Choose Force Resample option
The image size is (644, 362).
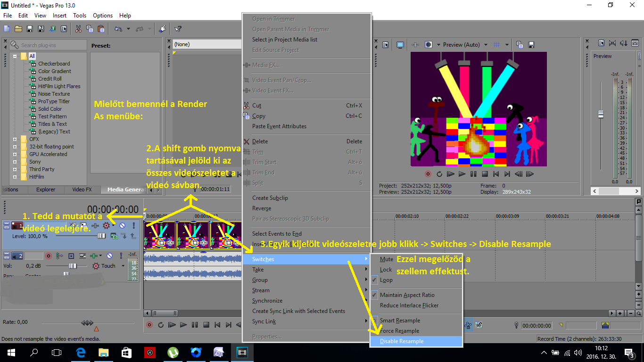[416, 331]
